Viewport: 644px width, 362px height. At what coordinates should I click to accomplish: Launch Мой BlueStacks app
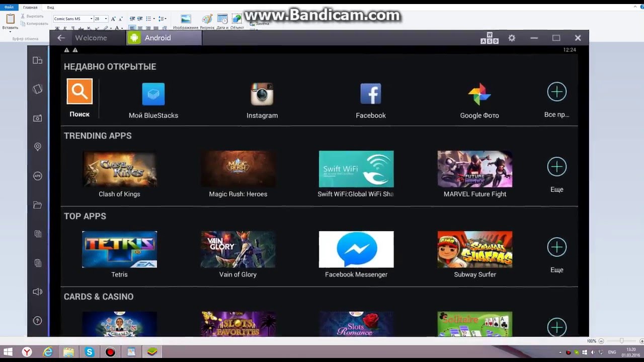click(x=153, y=94)
